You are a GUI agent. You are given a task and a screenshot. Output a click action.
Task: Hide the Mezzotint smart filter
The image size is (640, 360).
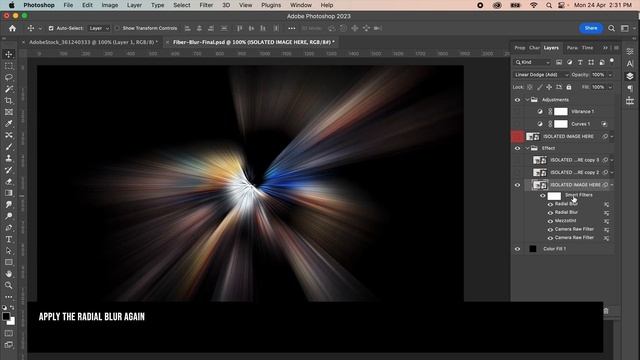click(x=550, y=221)
